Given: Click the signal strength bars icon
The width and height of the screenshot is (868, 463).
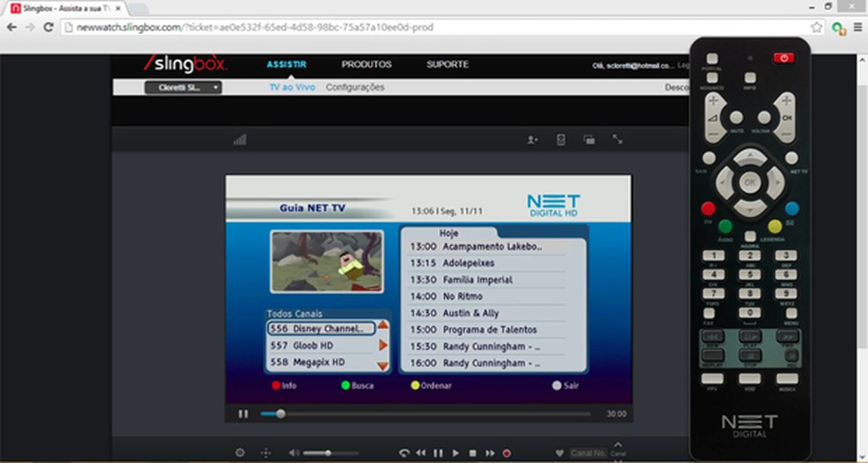Looking at the screenshot, I should (240, 140).
